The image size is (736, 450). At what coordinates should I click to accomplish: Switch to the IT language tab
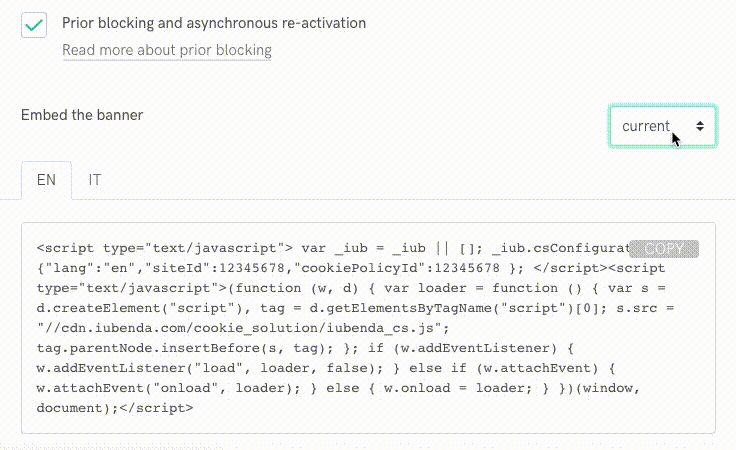(x=94, y=180)
